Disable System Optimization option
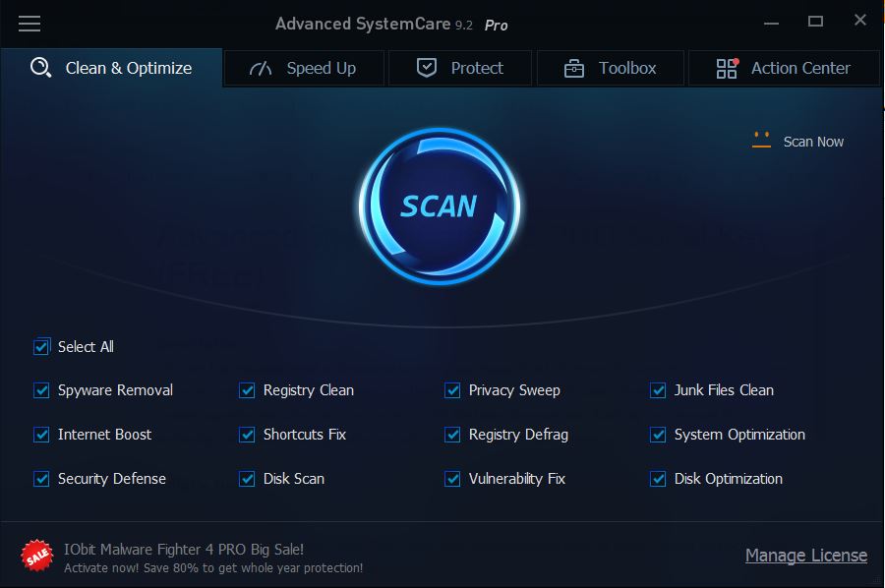 [x=658, y=435]
